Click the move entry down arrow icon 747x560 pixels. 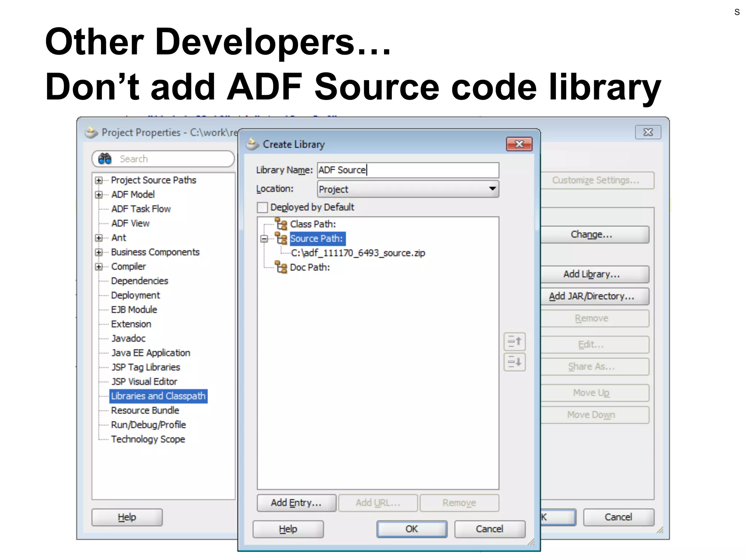[515, 362]
